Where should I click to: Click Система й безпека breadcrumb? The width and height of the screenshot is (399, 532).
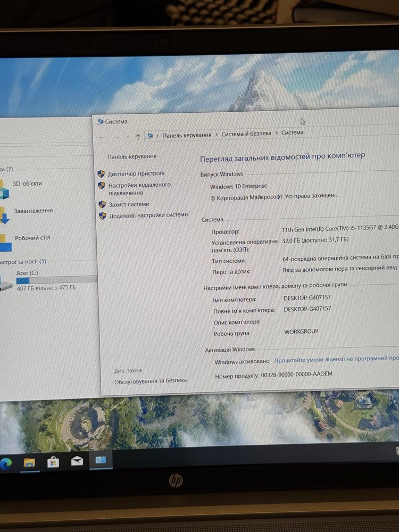tap(246, 134)
